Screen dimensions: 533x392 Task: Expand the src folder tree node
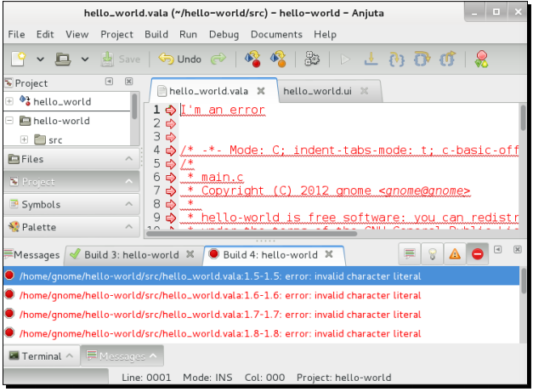tap(24, 139)
